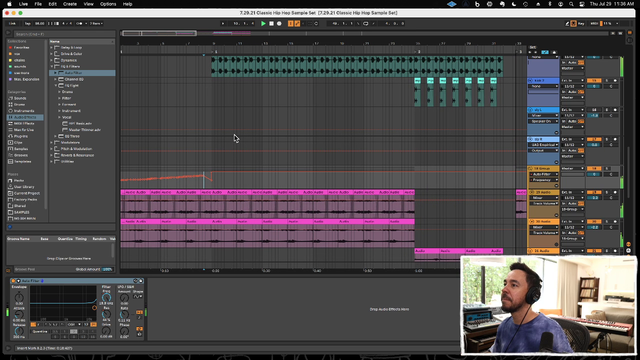The width and height of the screenshot is (640, 360).
Task: Click the transport Stop button
Action: 271,24
